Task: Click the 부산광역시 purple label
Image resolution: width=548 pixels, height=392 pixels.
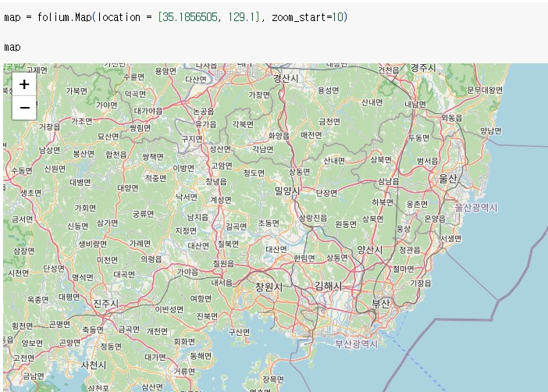Action: pyautogui.click(x=357, y=344)
